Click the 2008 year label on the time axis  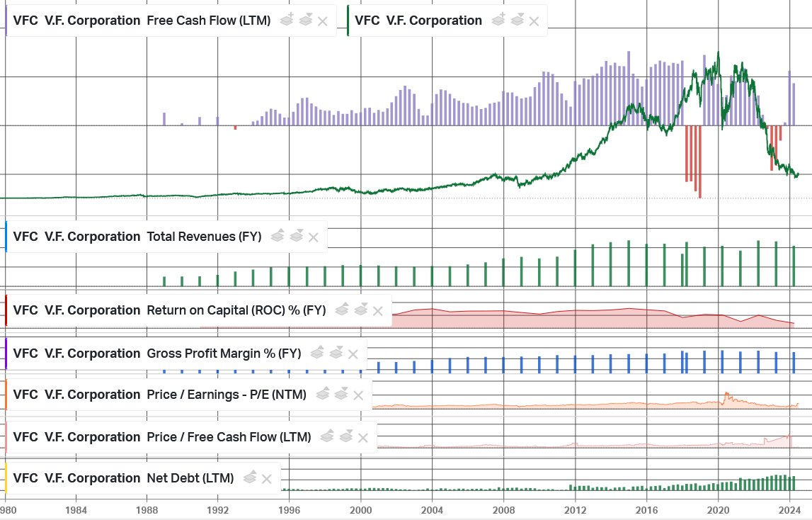click(504, 510)
